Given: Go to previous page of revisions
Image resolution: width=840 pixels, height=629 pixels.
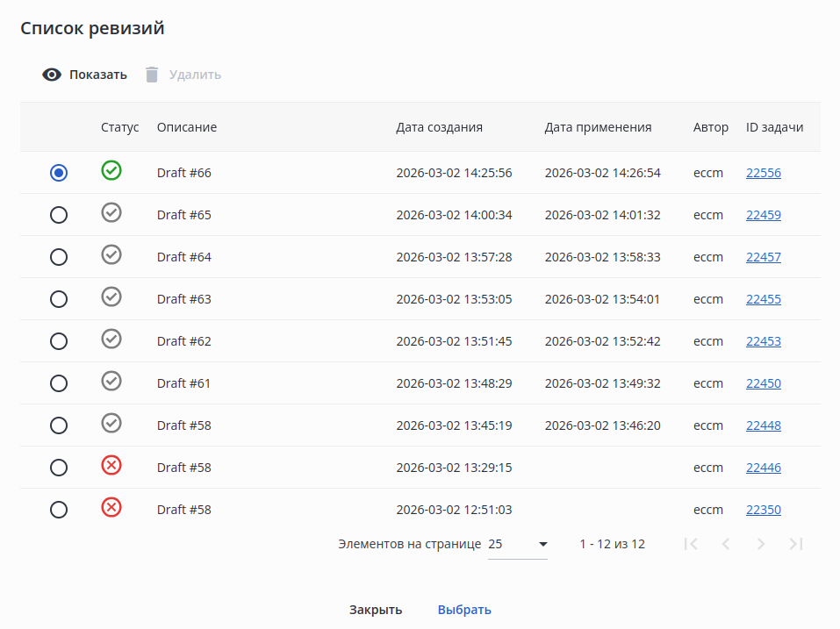Looking at the screenshot, I should click(726, 544).
